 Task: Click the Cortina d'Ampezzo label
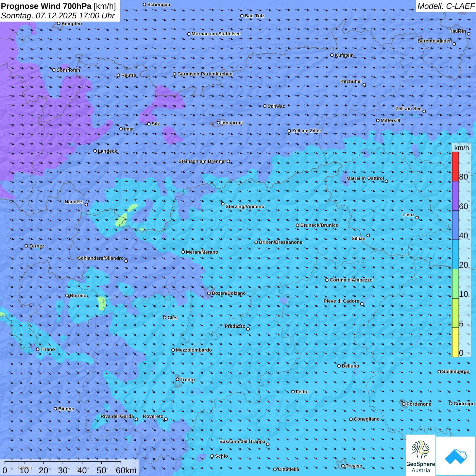[x=351, y=280]
